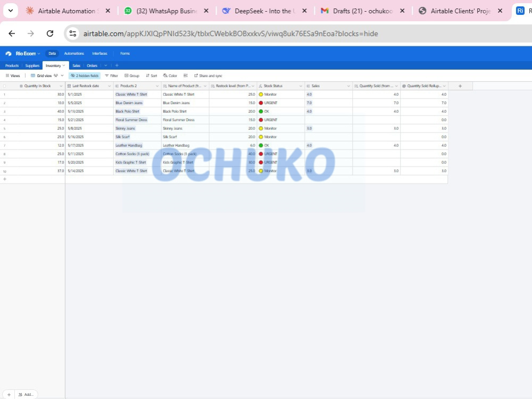Click the Grid view collaborators icon
Image resolution: width=532 pixels, height=399 pixels.
[x=56, y=76]
